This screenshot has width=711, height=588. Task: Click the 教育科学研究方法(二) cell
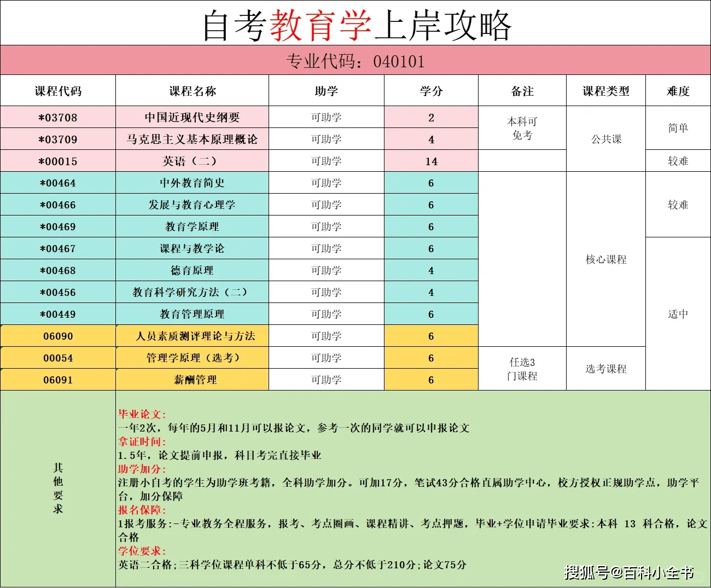pyautogui.click(x=193, y=292)
